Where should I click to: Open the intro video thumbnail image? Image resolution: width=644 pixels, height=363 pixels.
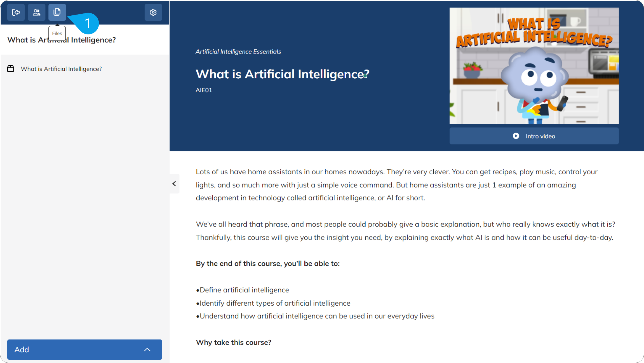(x=534, y=66)
